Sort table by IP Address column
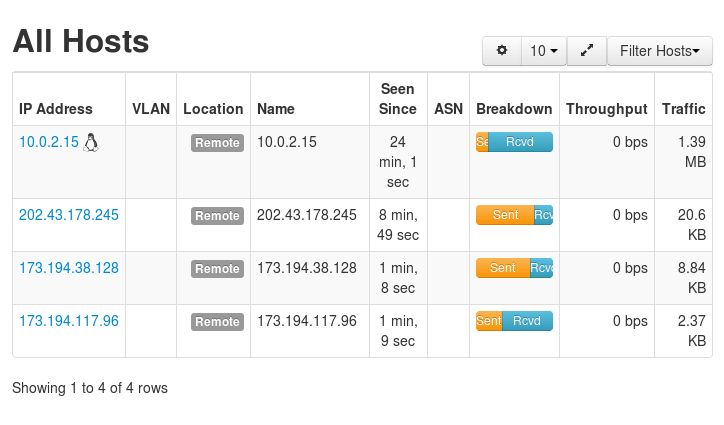724x425 pixels. (x=56, y=109)
